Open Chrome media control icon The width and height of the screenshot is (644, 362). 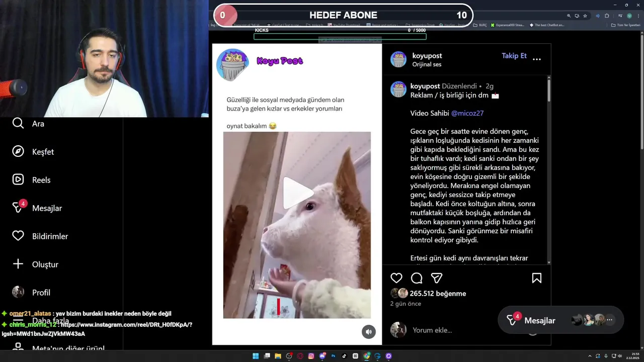click(x=620, y=16)
